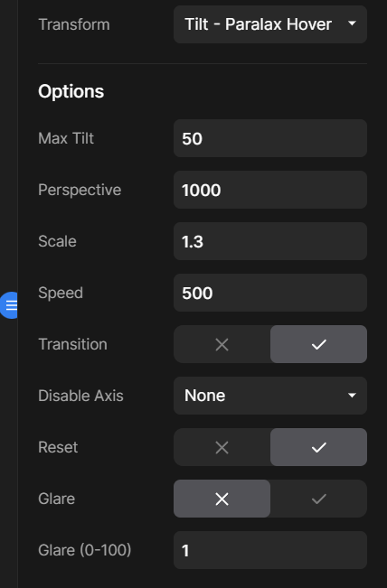Disable Transition with the X icon
Screen dimensions: 387x588
coord(222,344)
